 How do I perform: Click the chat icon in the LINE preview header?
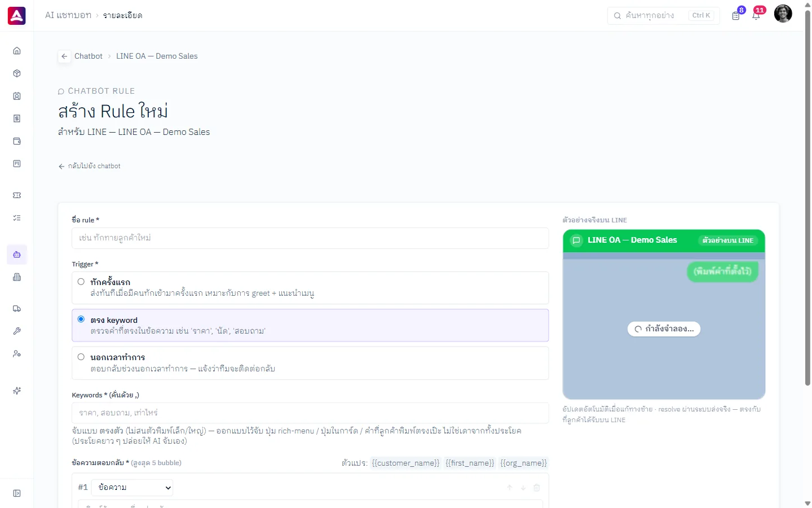pyautogui.click(x=576, y=240)
